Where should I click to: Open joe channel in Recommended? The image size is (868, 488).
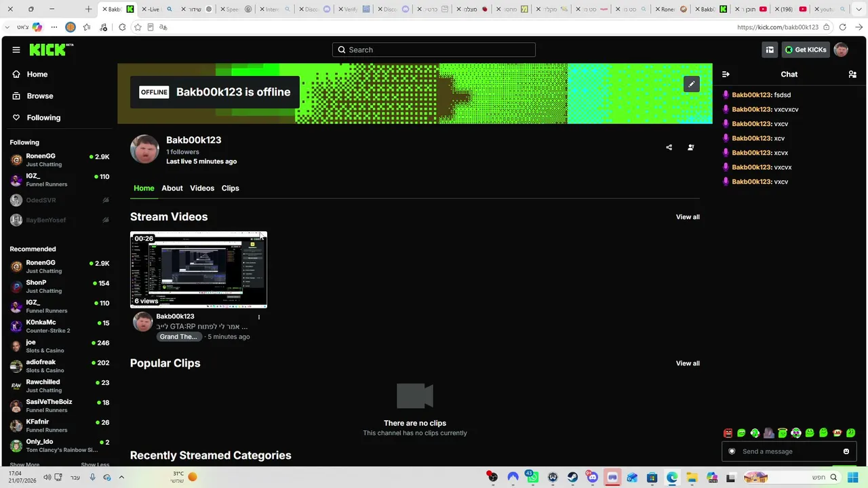(x=60, y=346)
